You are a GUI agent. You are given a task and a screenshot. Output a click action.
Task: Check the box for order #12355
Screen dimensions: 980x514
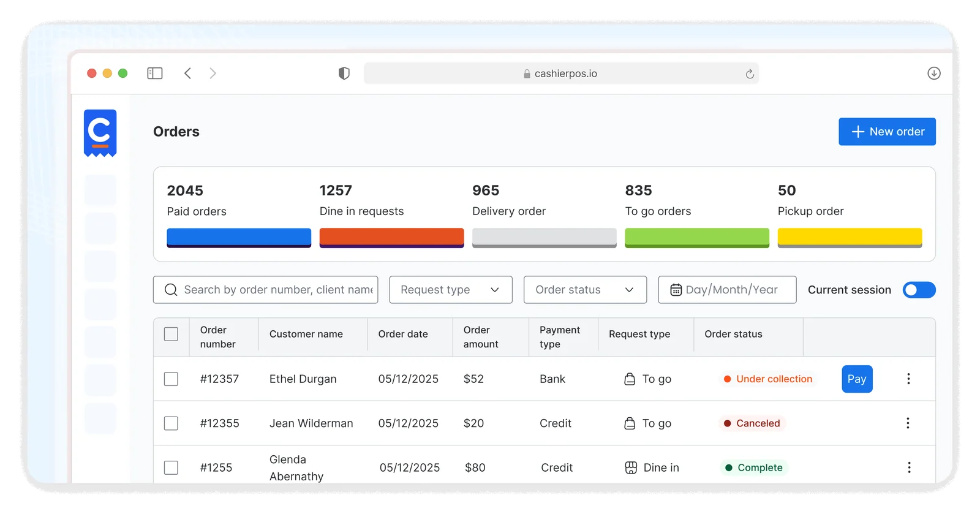click(x=171, y=423)
